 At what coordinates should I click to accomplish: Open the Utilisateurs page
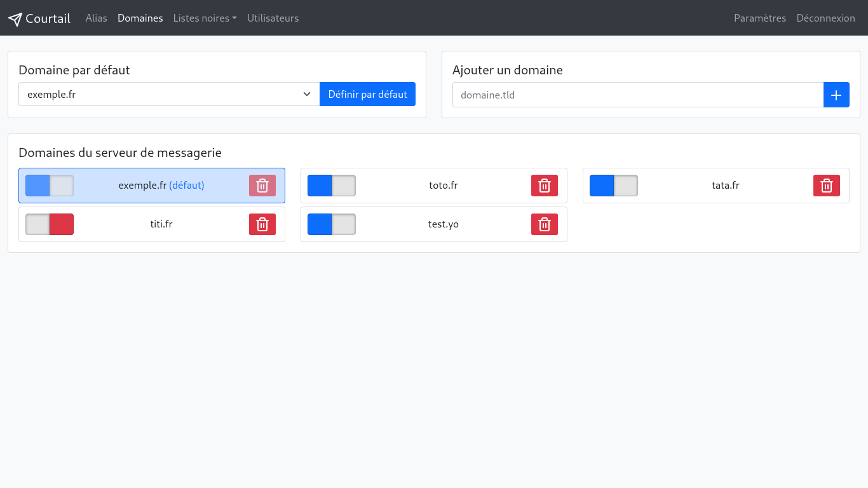[273, 18]
